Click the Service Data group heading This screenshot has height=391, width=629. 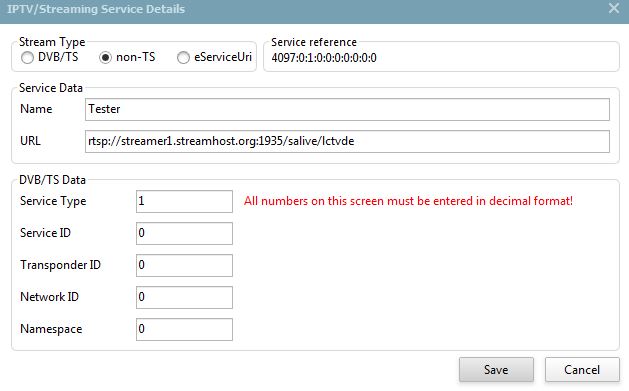51,88
